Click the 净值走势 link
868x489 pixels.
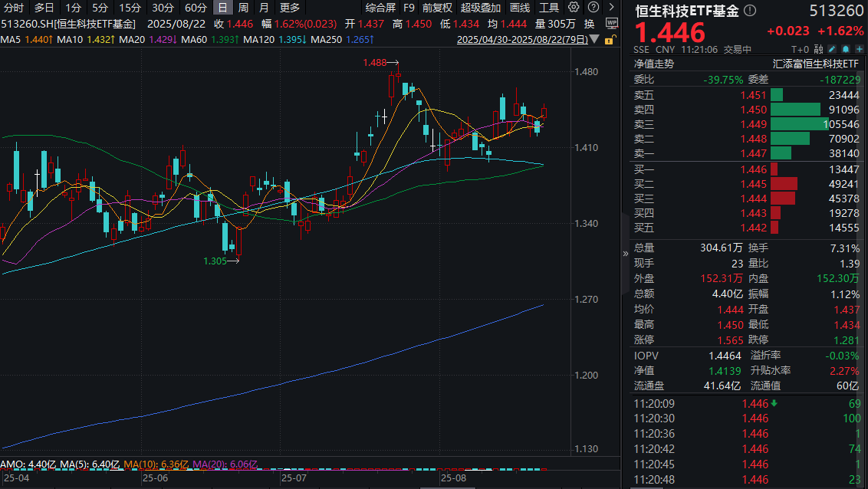click(654, 64)
